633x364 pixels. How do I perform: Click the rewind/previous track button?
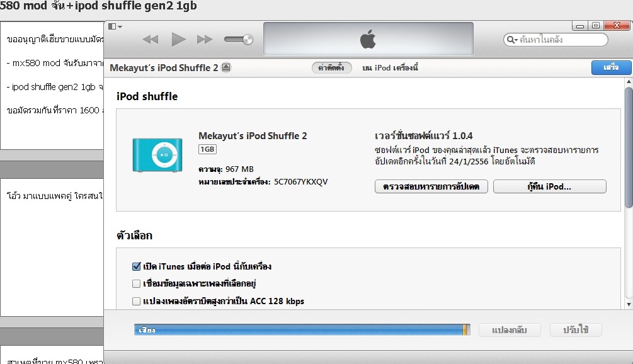pos(150,40)
